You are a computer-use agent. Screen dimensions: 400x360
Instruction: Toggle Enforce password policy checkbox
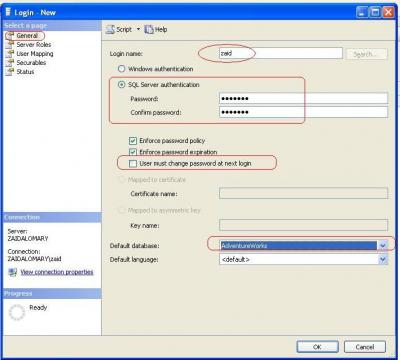tap(133, 141)
